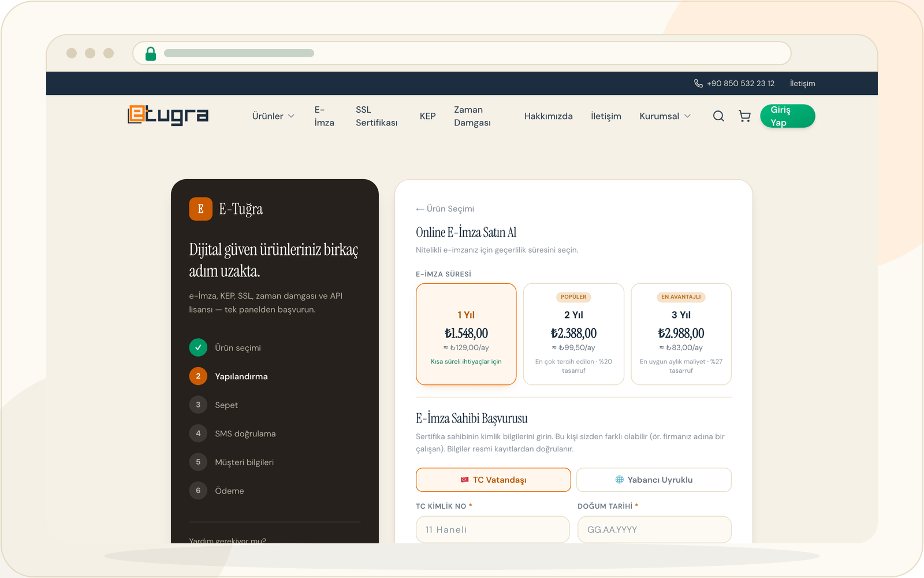Click the green padlock icon in address bar
This screenshot has height=578, width=924.
(x=151, y=54)
